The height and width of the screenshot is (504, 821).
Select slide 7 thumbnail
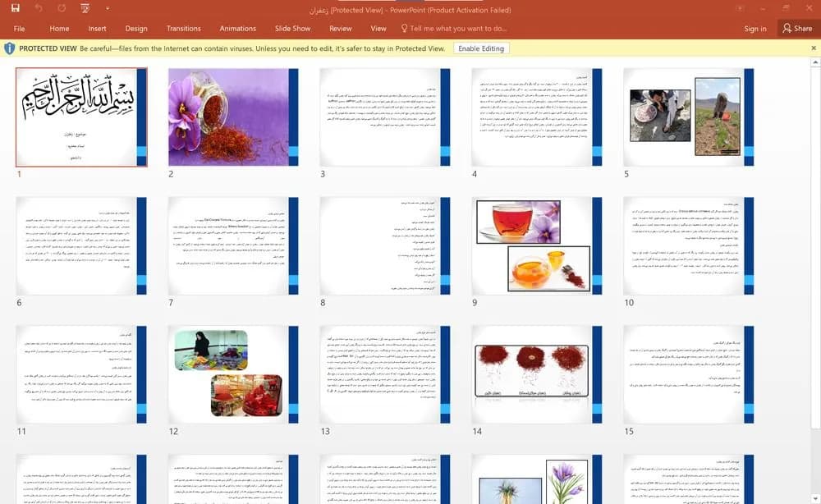pyautogui.click(x=233, y=246)
